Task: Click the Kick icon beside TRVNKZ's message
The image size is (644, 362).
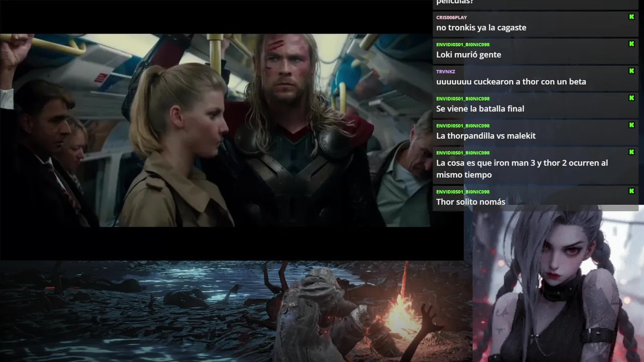Action: (x=631, y=71)
